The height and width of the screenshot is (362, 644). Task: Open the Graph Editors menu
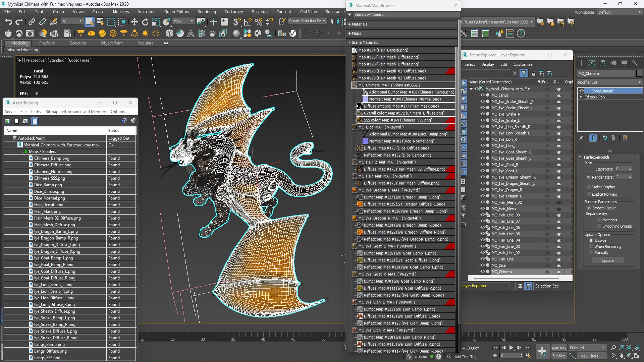coord(176,12)
